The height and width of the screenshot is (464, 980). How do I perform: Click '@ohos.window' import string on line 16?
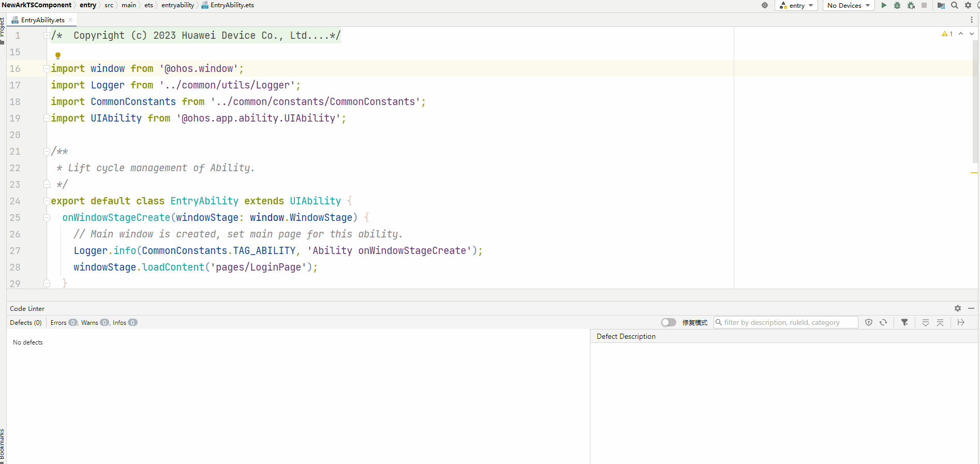coord(199,68)
